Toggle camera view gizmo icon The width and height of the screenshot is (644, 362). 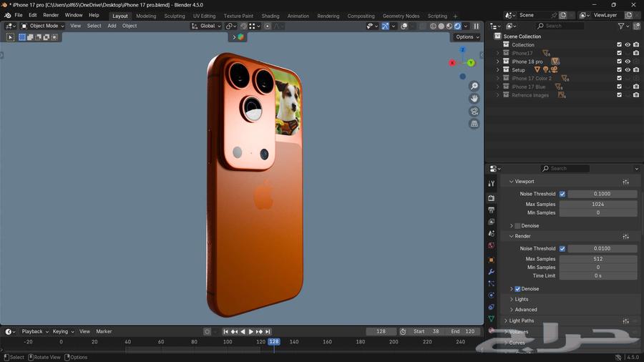(x=474, y=111)
